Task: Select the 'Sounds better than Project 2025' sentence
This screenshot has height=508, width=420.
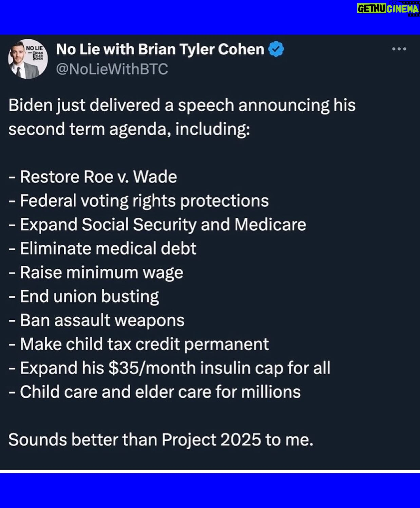Action: 161,440
